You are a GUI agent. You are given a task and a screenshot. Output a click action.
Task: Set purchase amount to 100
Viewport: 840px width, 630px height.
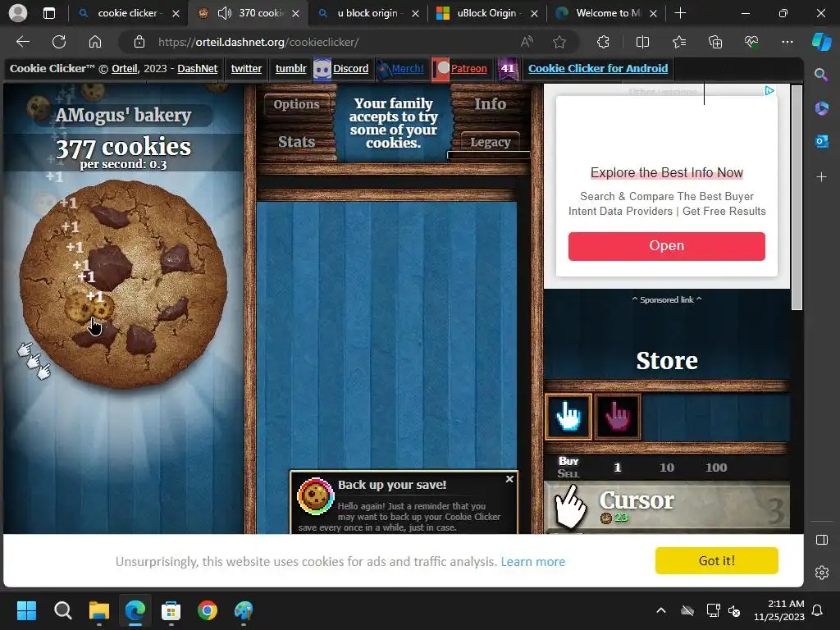[715, 467]
